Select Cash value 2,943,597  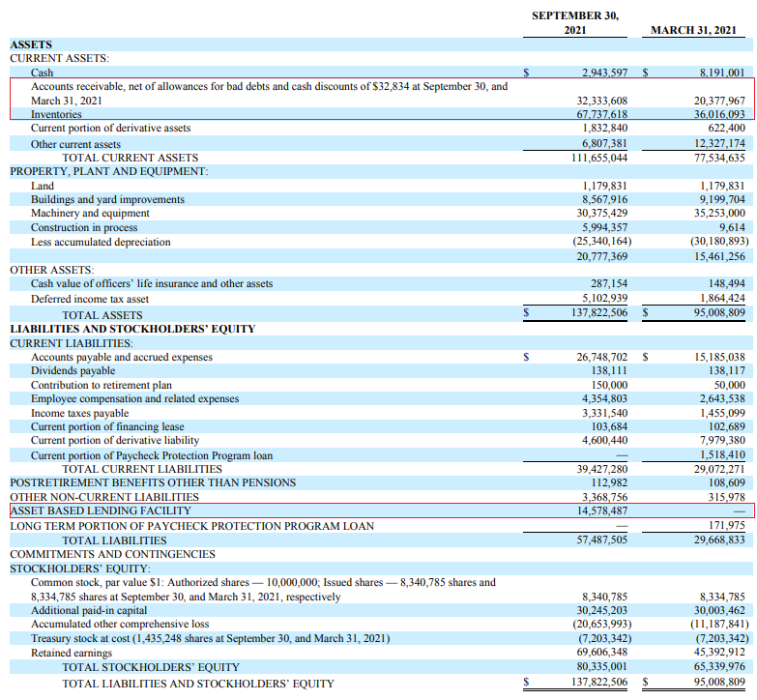(x=604, y=73)
